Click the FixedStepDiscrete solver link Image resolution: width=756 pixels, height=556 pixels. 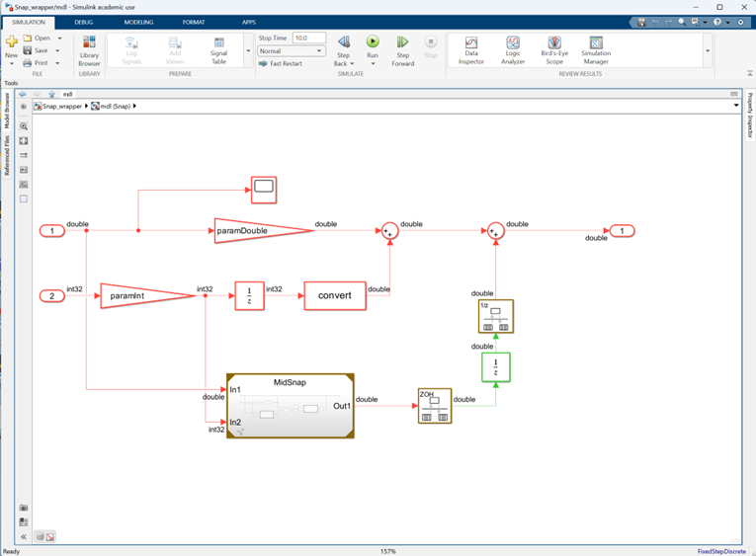click(721, 551)
